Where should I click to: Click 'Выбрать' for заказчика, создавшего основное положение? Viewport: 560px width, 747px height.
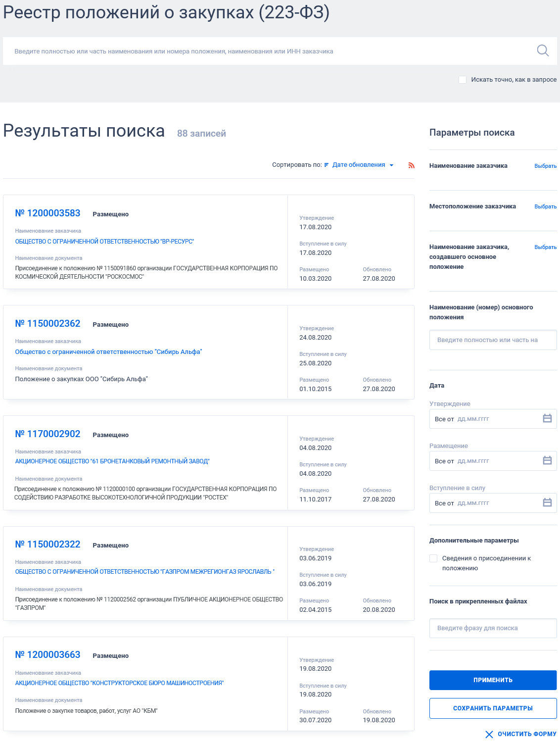pos(546,247)
